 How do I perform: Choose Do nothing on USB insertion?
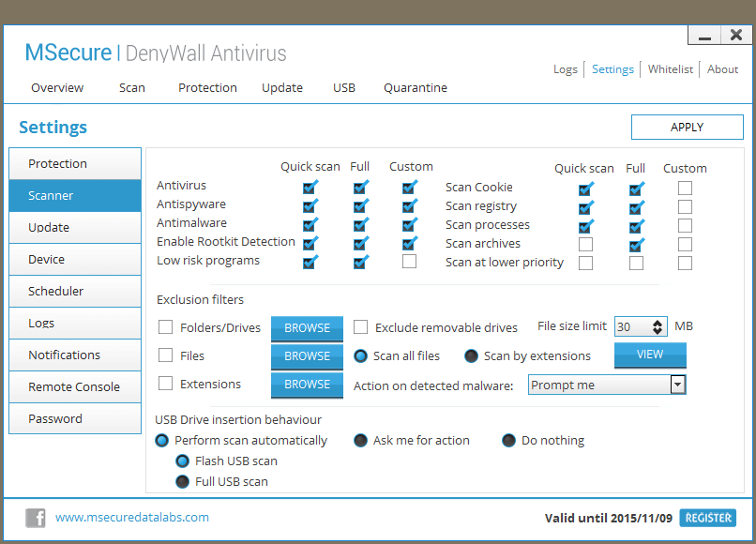[508, 440]
